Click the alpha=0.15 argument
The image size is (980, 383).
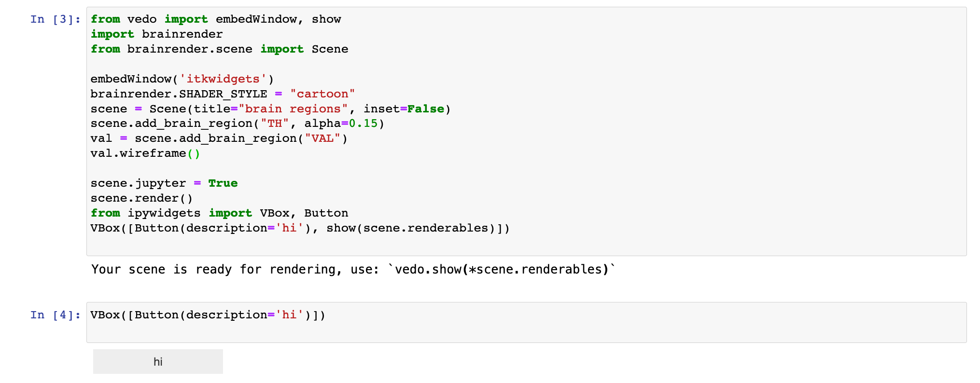pyautogui.click(x=344, y=123)
